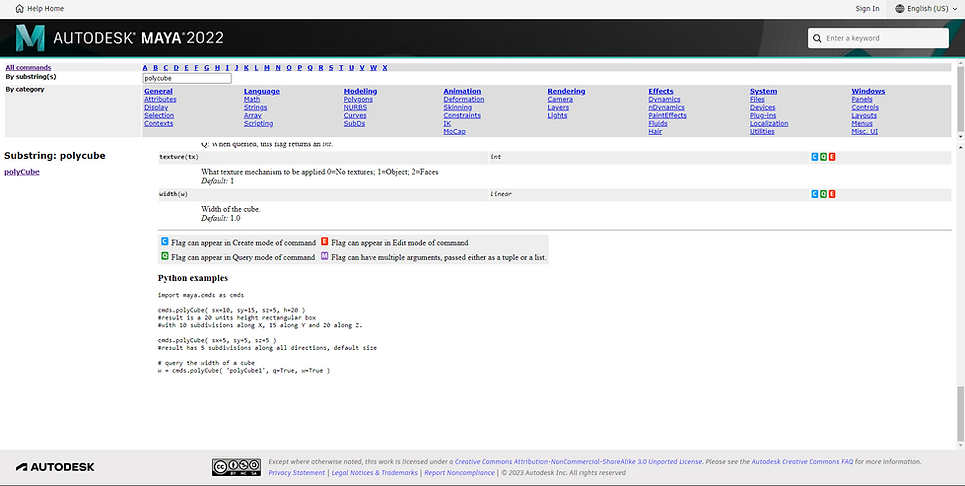Click the E icon in the width(w) row
Image resolution: width=965 pixels, height=486 pixels.
(x=831, y=194)
